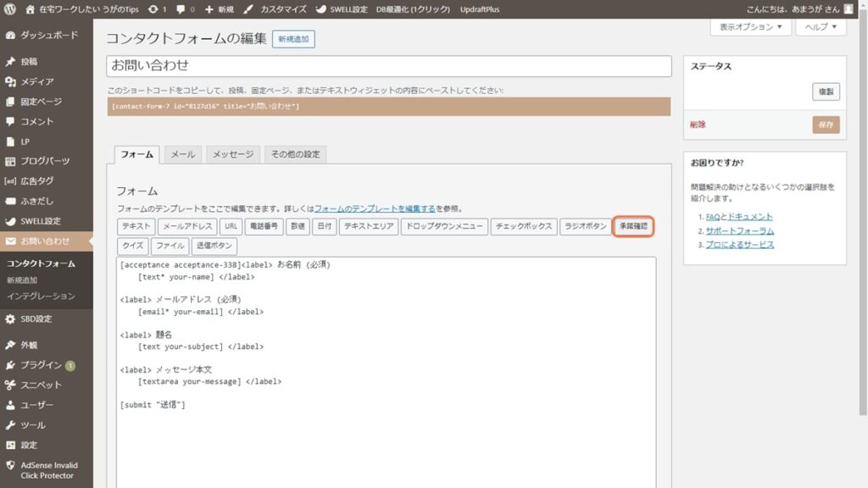Expand the 表示オプション dropdown
The height and width of the screenshot is (488, 868).
click(x=750, y=27)
